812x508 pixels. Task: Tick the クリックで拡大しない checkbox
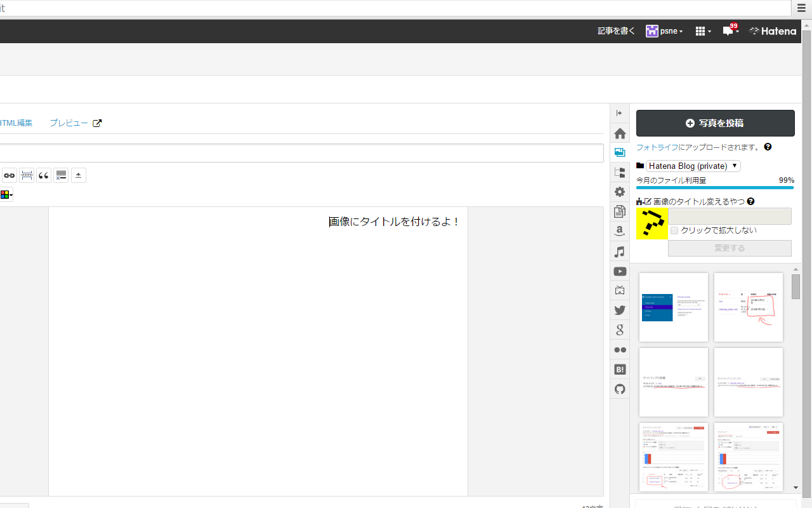click(x=674, y=231)
